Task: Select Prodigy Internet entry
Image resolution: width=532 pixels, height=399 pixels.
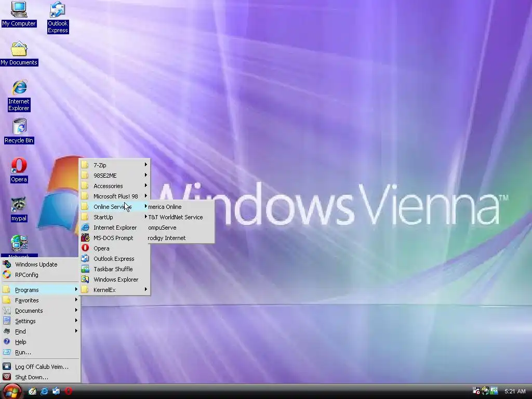Action: pos(181,238)
